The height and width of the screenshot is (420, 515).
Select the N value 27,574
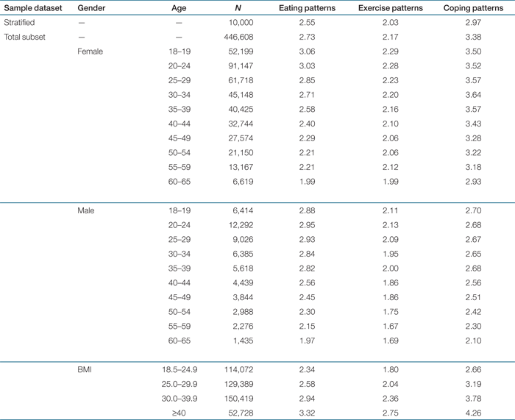(x=241, y=138)
